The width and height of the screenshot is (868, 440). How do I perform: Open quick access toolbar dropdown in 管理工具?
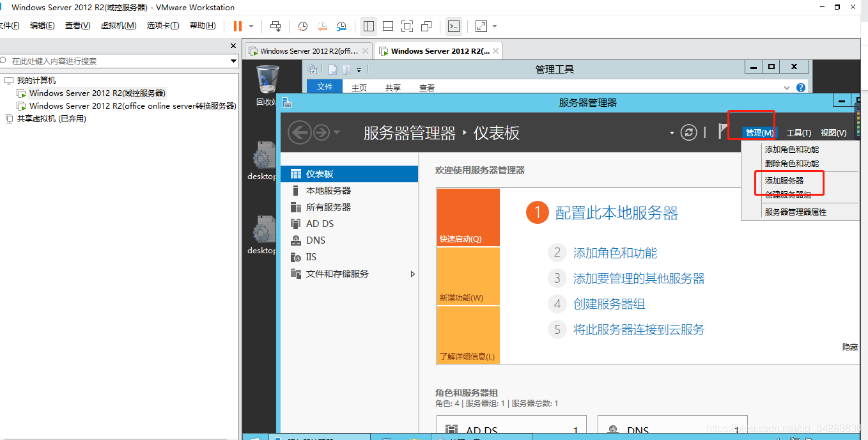click(x=359, y=70)
